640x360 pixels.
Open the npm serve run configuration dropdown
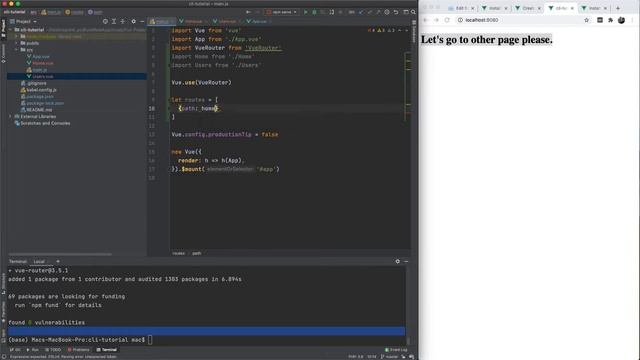tap(282, 12)
